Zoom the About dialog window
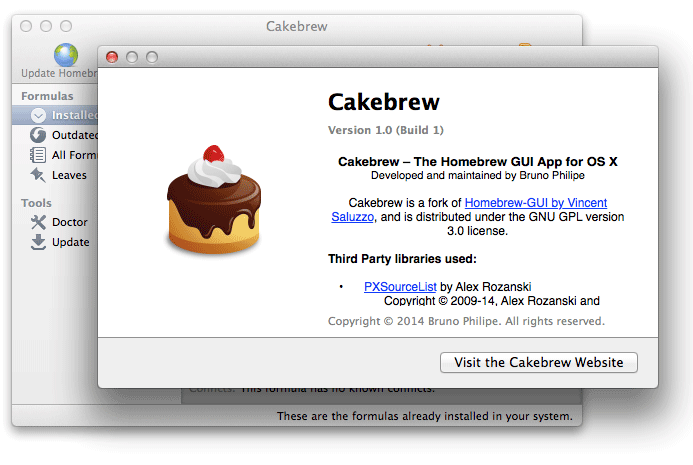Screen dimensions: 693x465 click(152, 57)
